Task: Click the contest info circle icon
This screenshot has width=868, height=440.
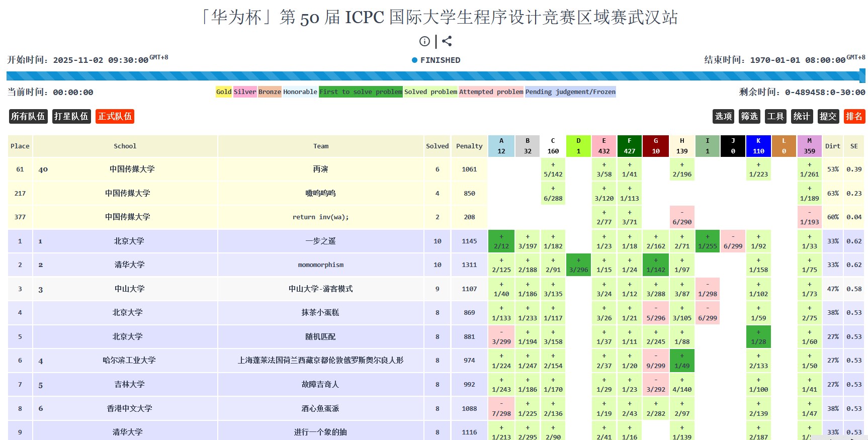Action: (x=424, y=41)
